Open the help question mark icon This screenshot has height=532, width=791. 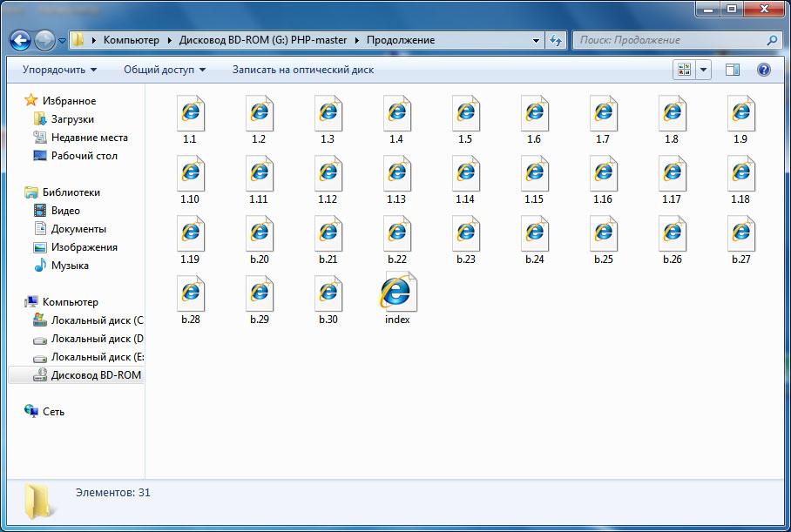[x=764, y=70]
